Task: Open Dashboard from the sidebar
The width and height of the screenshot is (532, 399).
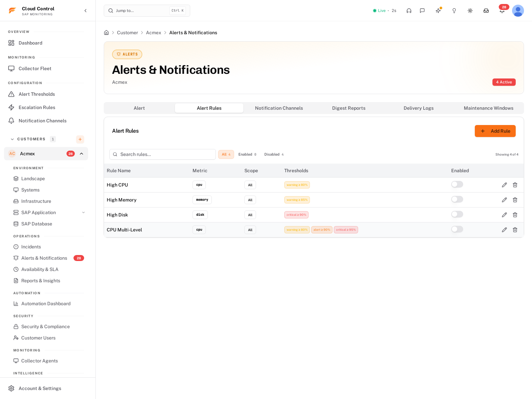Action: (x=46, y=43)
